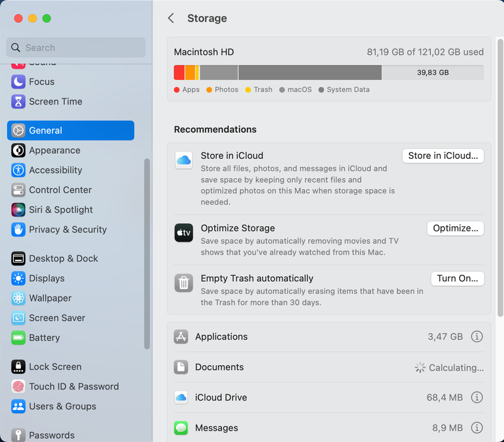
Task: Click the iCloud icon beside Store in iCloud
Action: pos(184,160)
